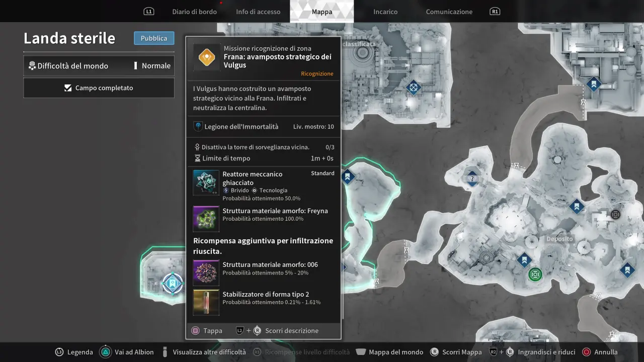Click the Deposito map label
This screenshot has height=362, width=644.
click(559, 239)
